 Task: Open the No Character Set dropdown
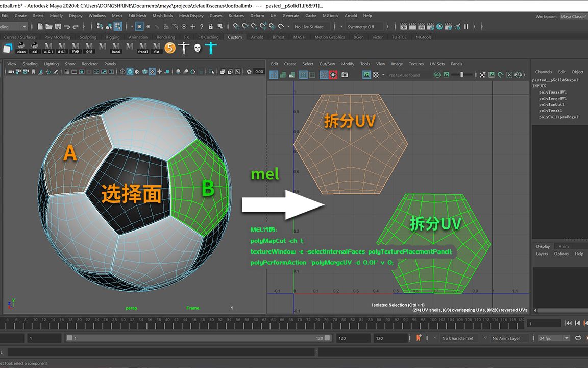point(458,338)
